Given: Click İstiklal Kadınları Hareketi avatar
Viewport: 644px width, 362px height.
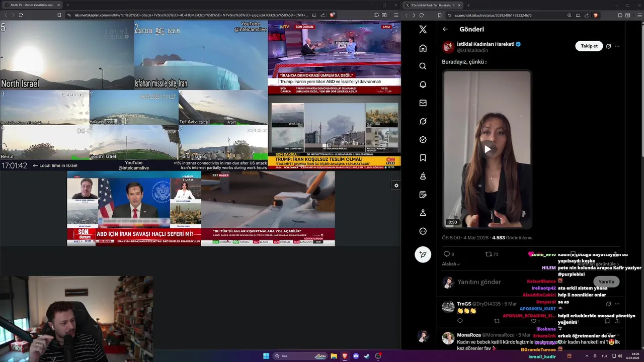Looking at the screenshot, I should point(448,47).
